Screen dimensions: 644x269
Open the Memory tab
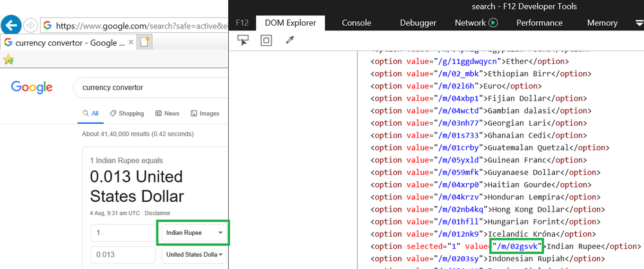tap(602, 23)
